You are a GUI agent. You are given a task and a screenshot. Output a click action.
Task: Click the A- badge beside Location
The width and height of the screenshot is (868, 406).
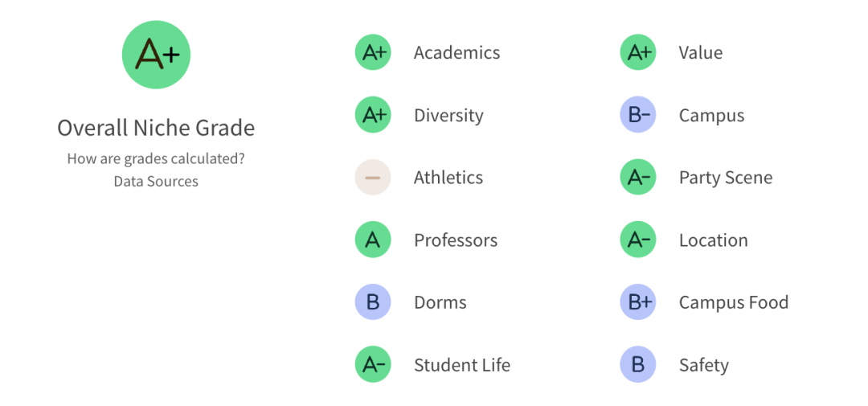click(637, 240)
